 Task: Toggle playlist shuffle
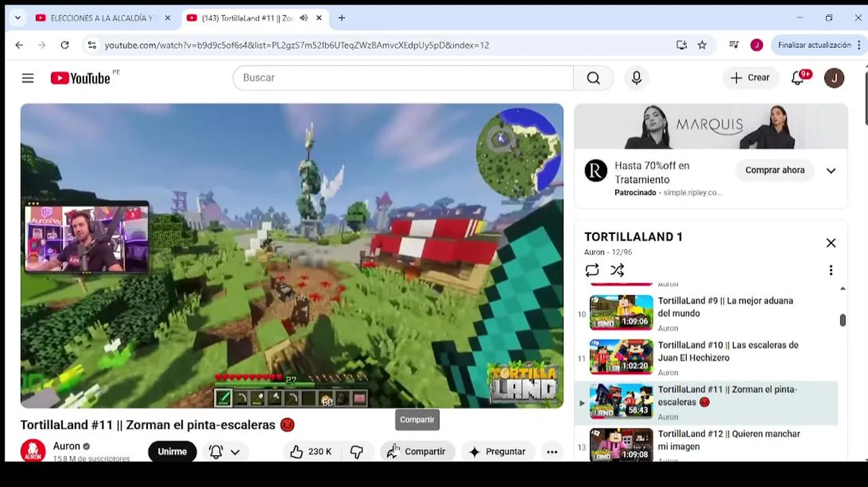tap(617, 271)
